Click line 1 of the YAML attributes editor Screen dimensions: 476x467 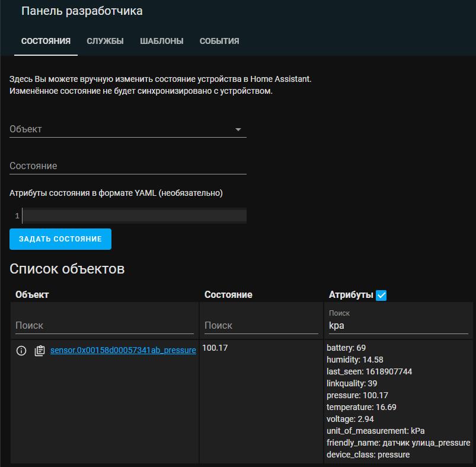pyautogui.click(x=133, y=215)
